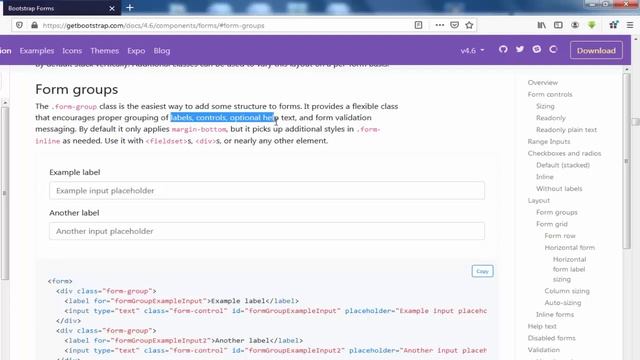Copy the code snippet with Copy button
640x360 pixels.
tap(482, 271)
